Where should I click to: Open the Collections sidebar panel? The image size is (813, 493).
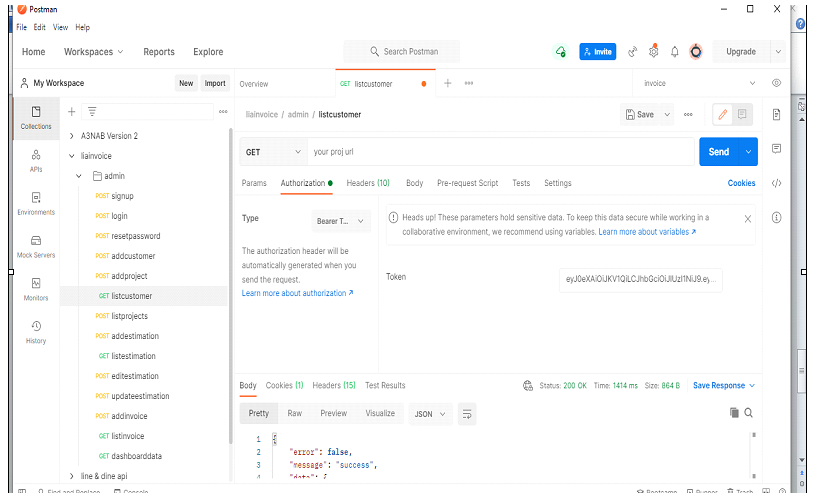point(36,118)
